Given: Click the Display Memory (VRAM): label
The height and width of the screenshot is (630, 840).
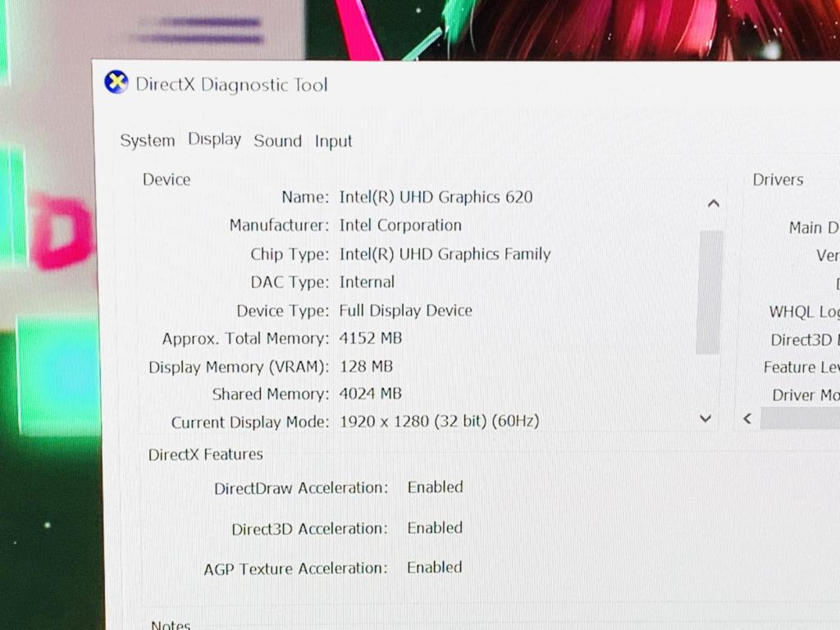Looking at the screenshot, I should click(239, 367).
